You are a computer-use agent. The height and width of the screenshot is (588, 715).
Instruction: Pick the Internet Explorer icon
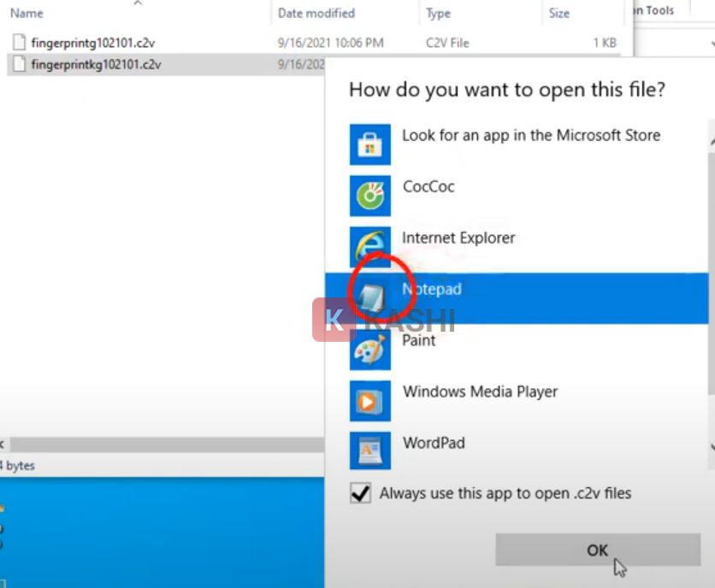click(369, 247)
